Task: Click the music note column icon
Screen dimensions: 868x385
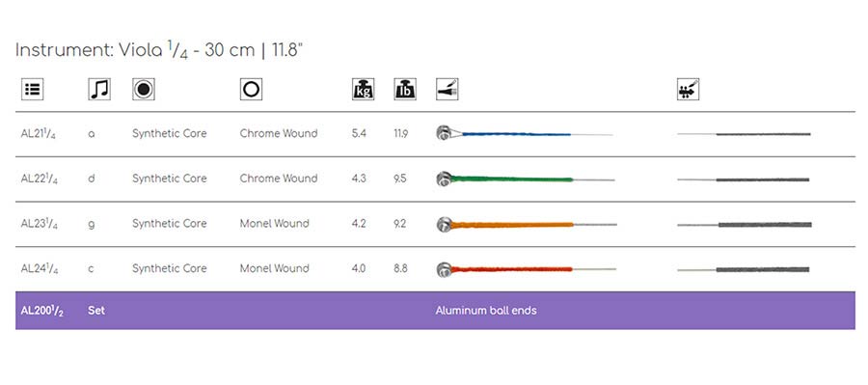Action: coord(99,89)
